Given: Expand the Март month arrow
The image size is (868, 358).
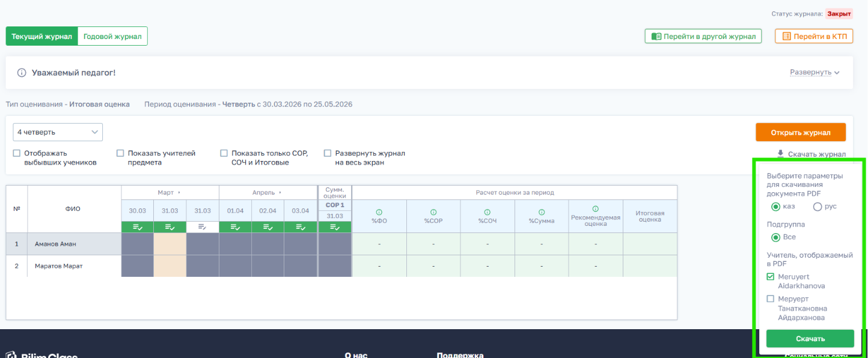Looking at the screenshot, I should click(179, 193).
